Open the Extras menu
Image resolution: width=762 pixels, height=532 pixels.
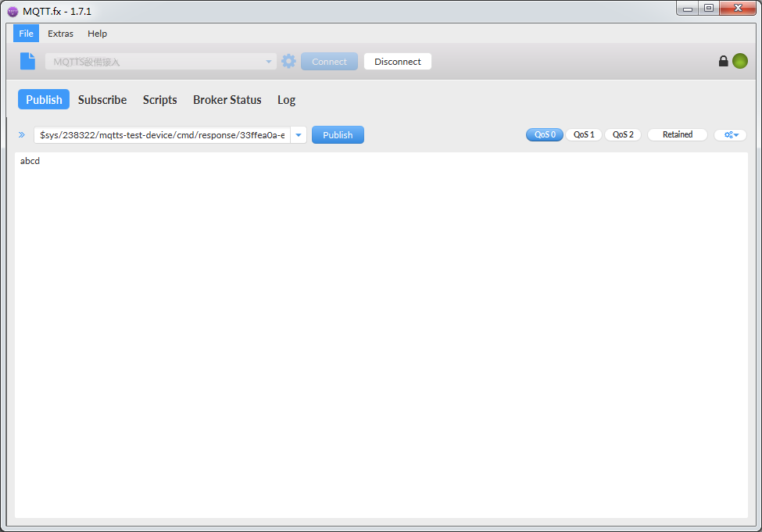(x=60, y=34)
